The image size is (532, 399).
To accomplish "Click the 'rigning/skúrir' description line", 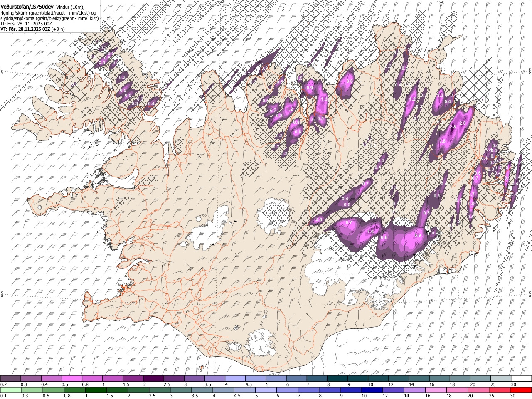I will [48, 12].
